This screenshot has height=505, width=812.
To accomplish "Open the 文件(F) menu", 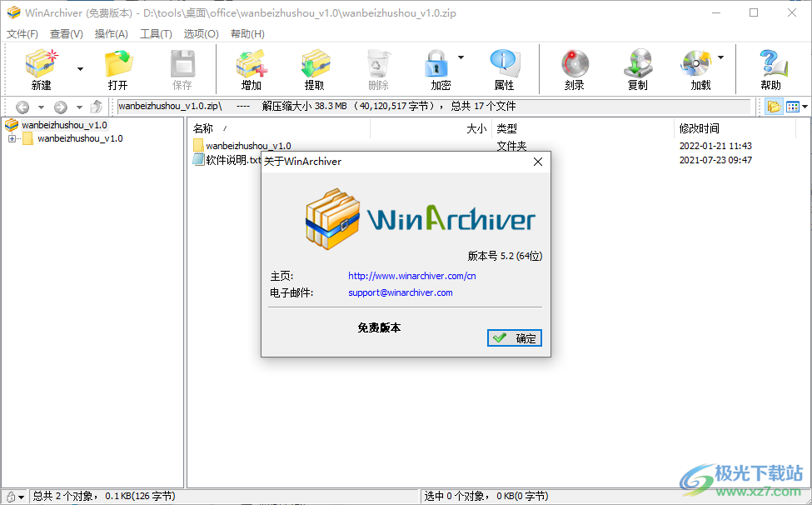I will (22, 33).
